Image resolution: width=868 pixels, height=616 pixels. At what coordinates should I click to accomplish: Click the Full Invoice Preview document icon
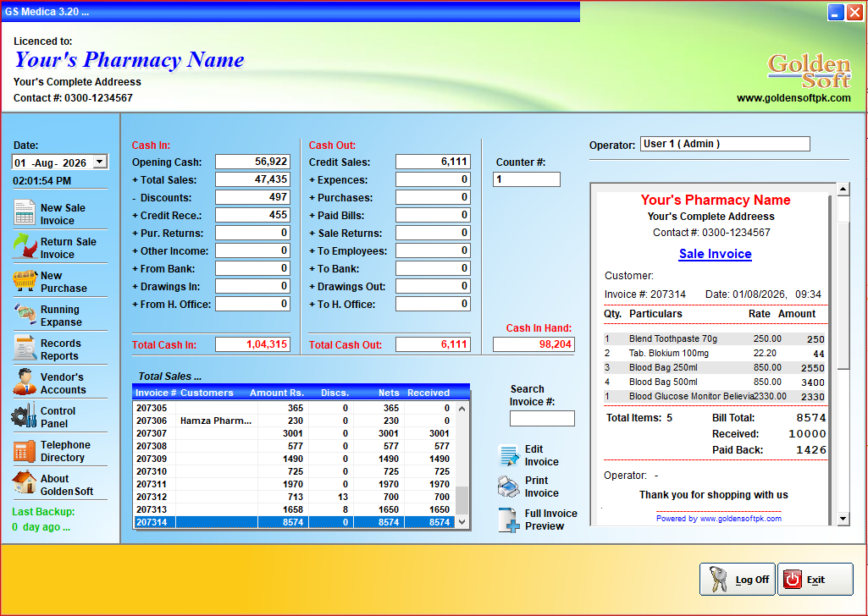[508, 520]
